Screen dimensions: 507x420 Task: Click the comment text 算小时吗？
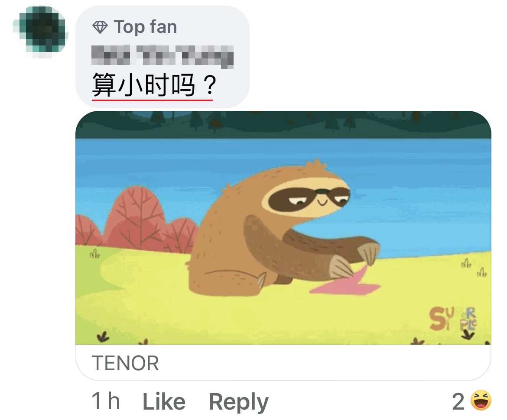point(154,85)
